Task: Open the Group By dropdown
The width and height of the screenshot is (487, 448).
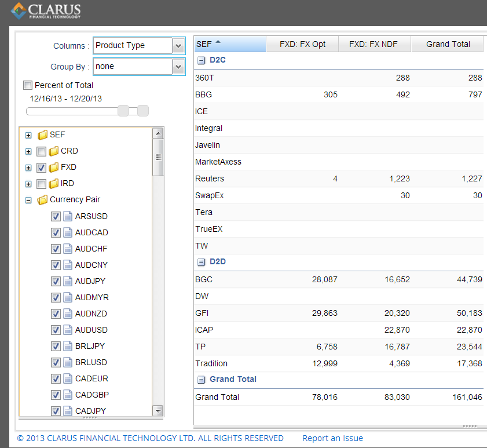Action: point(178,67)
